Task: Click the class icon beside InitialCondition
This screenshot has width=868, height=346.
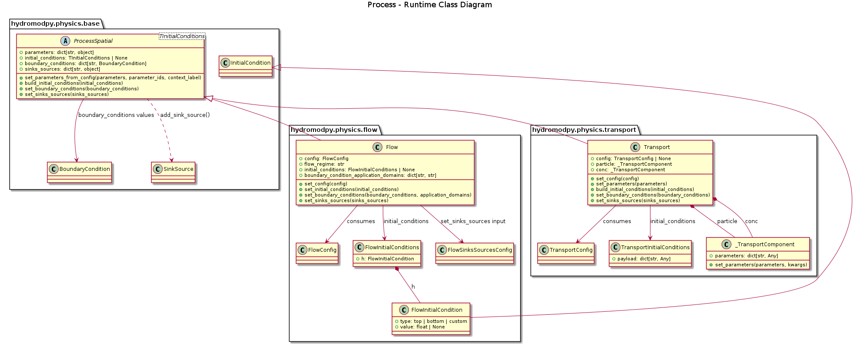Action: tap(226, 63)
